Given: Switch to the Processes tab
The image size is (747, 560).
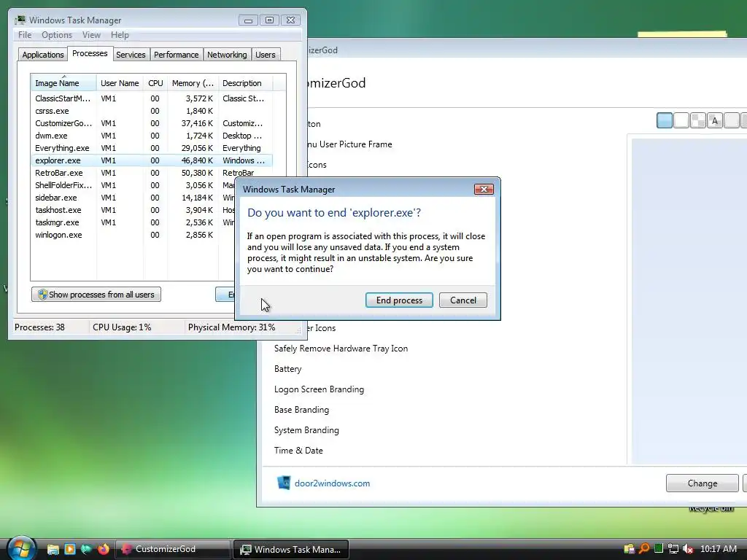Looking at the screenshot, I should [90, 53].
